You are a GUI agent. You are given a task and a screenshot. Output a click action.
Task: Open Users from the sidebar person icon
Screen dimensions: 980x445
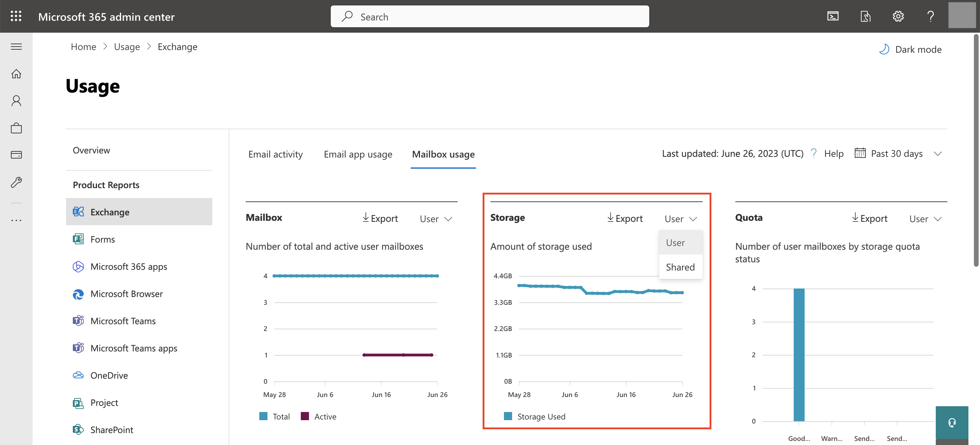(x=16, y=101)
